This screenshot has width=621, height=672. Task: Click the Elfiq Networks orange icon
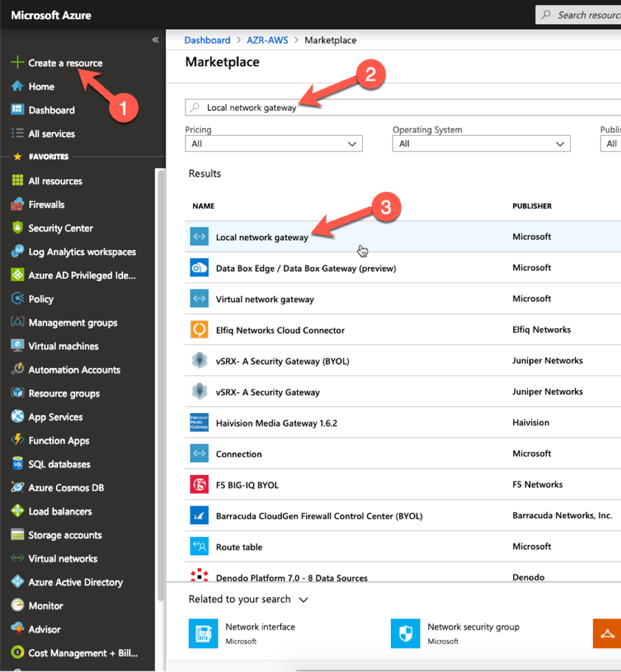click(199, 330)
